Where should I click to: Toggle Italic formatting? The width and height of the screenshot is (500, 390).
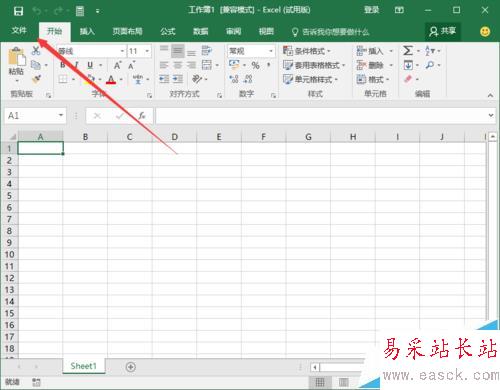[x=76, y=65]
